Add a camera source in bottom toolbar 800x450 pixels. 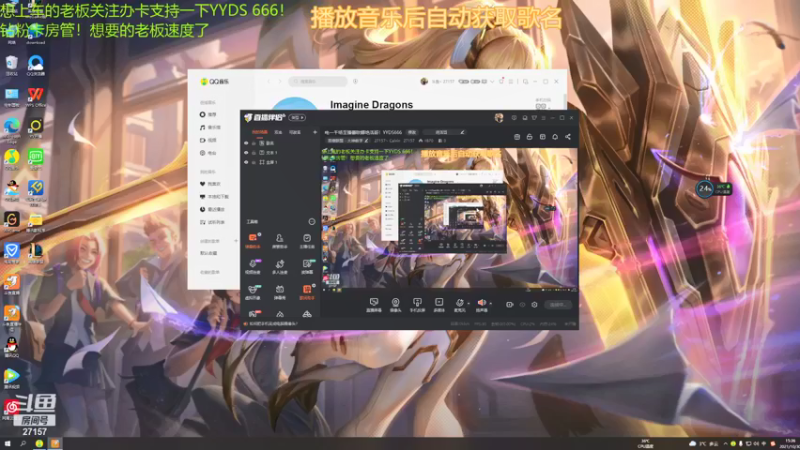coord(395,305)
